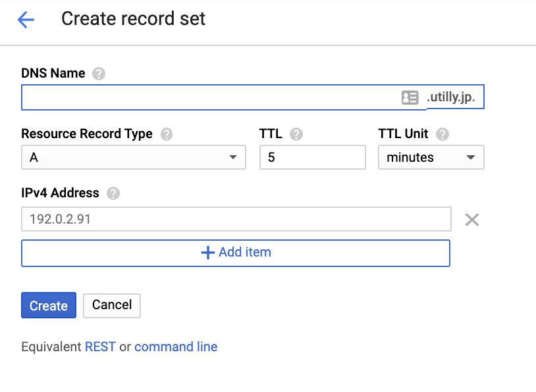Open the IPv4 Address help icon
The image size is (536, 392).
coord(113,193)
